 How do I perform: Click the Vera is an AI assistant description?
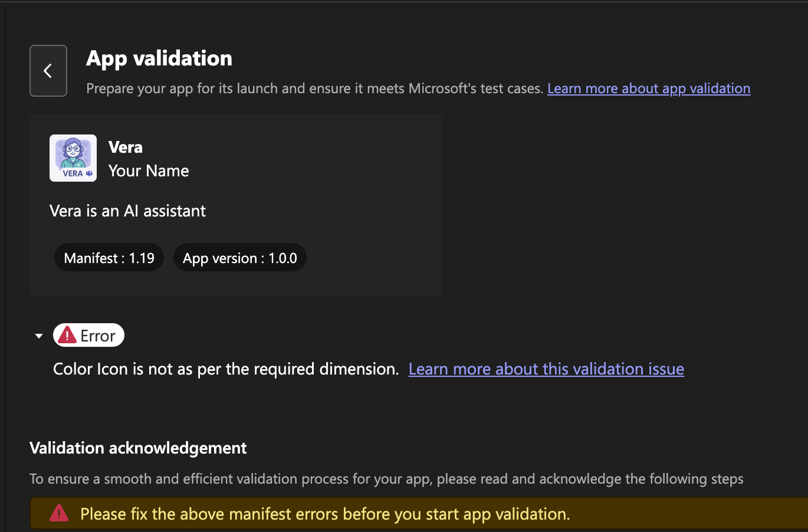[x=128, y=211]
